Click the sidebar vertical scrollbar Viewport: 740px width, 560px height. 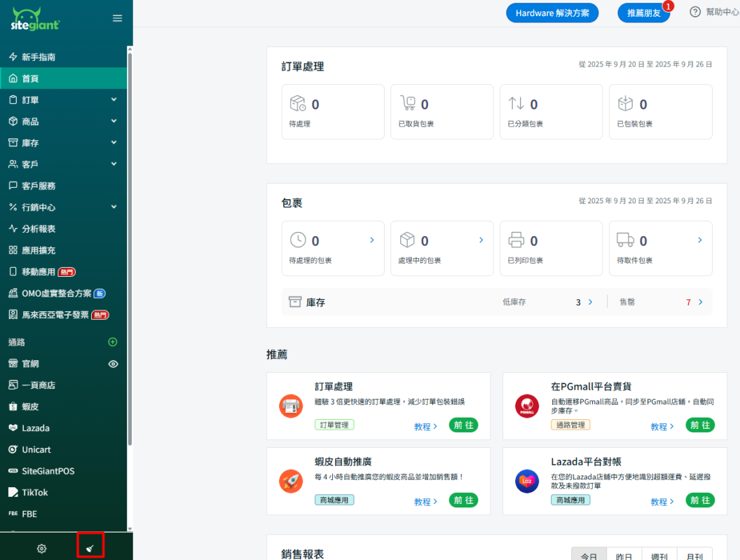130,245
